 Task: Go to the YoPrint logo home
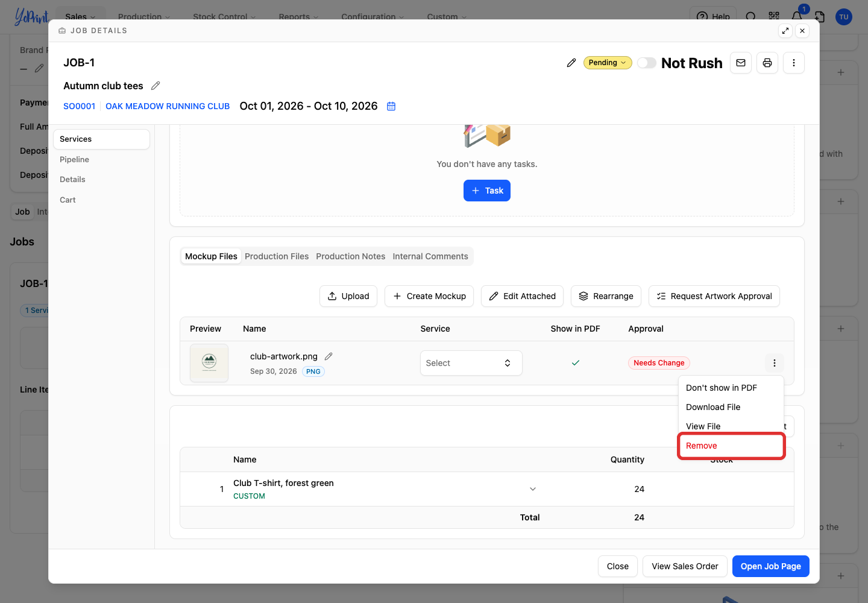(x=31, y=17)
